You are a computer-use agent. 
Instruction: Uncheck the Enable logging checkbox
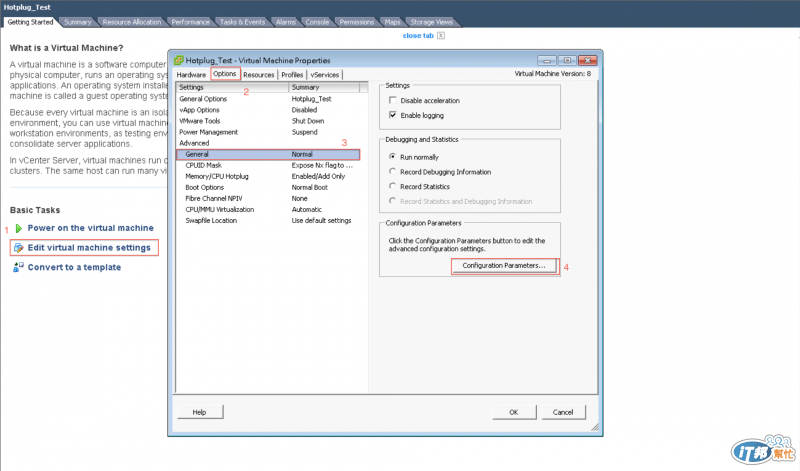click(x=393, y=115)
